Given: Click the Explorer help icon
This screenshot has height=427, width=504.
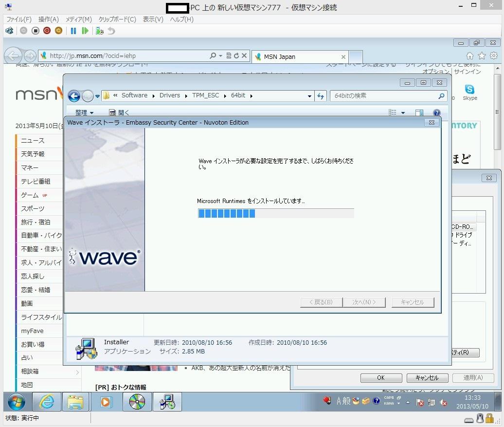Looking at the screenshot, I should 436,112.
